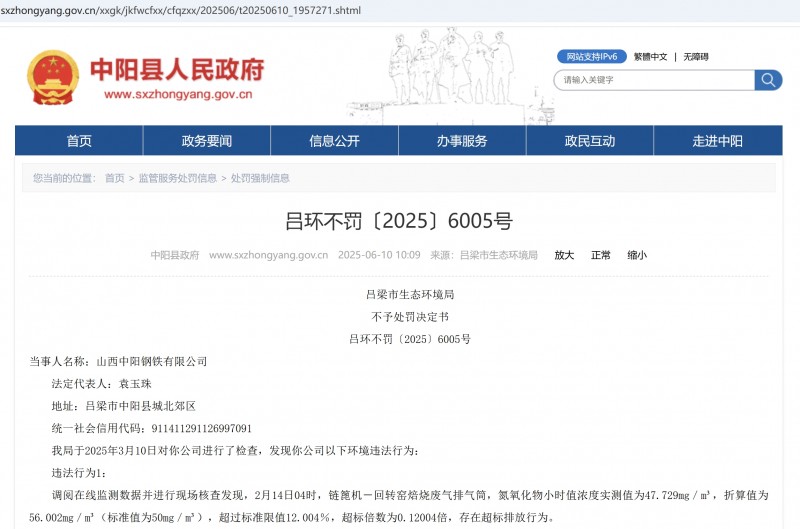This screenshot has height=529, width=800.
Task: Focus the 请输入关键字 search field
Action: [653, 80]
